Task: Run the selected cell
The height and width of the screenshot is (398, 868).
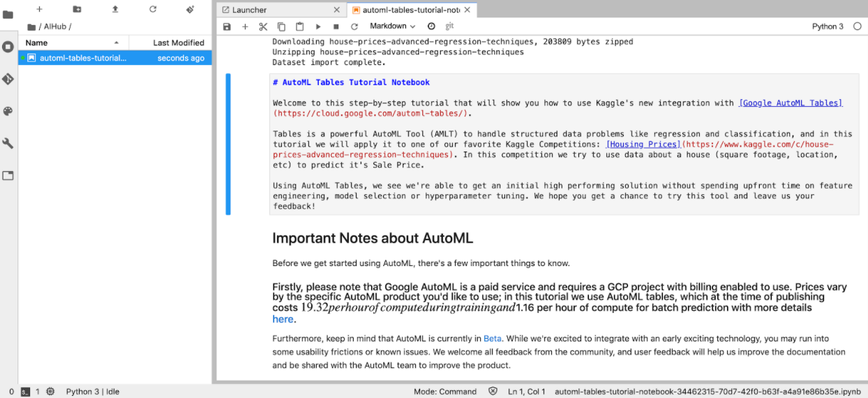Action: tap(318, 27)
